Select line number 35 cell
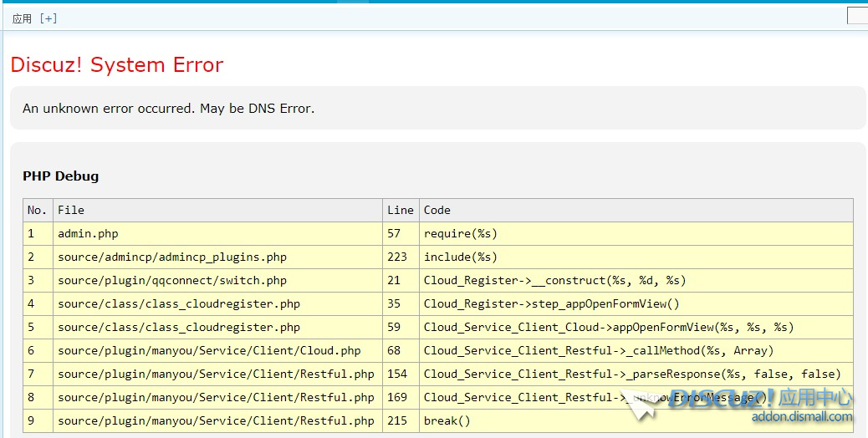Viewport: 868px width, 438px height. (x=401, y=303)
